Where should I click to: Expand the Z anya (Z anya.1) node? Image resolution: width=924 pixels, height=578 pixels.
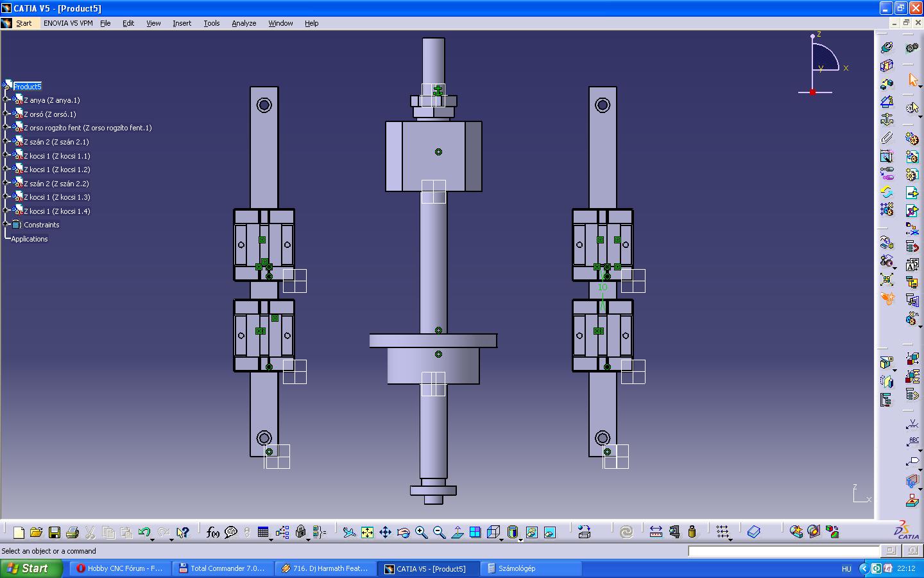(x=6, y=100)
